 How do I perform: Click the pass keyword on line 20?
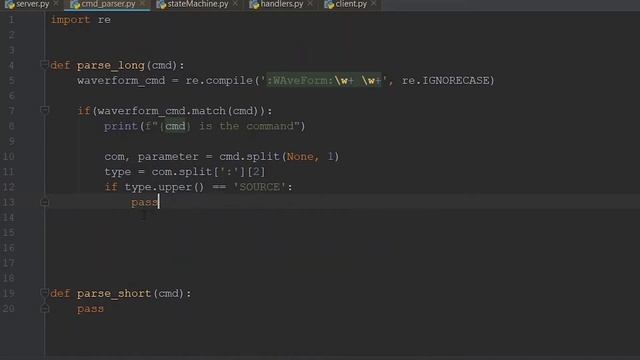[x=90, y=309]
